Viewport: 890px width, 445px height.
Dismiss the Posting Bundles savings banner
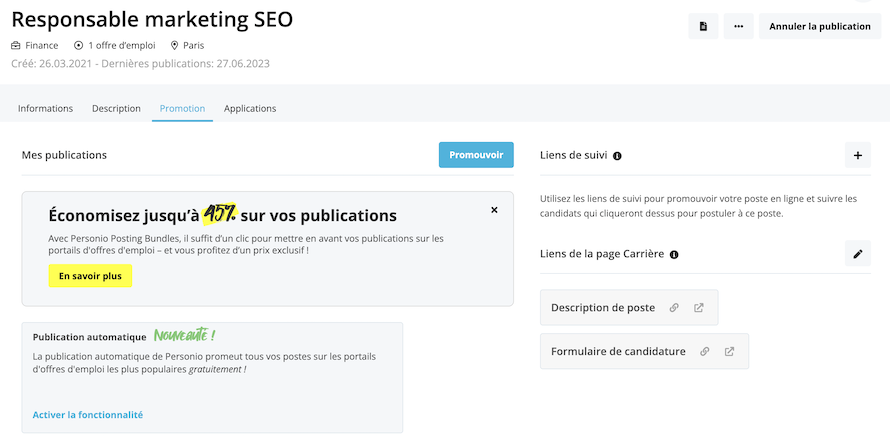(494, 210)
